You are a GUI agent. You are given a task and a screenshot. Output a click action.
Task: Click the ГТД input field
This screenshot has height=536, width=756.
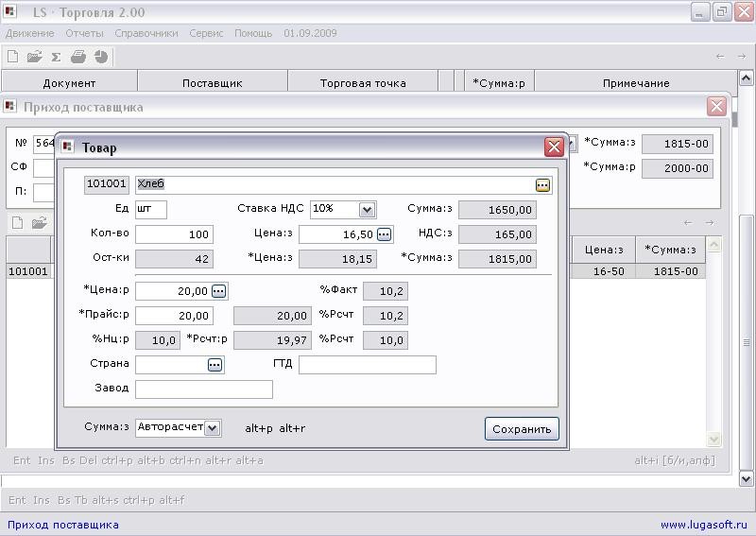click(368, 365)
